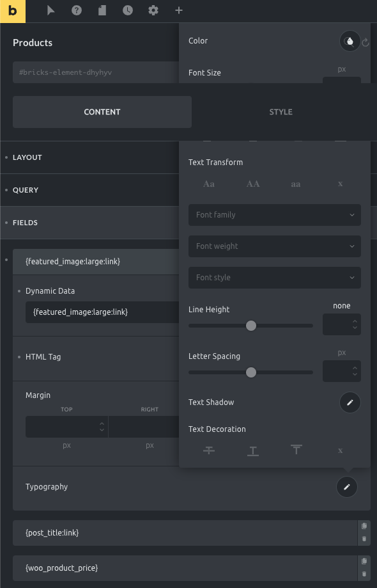Switch to the STYLE tab
The width and height of the screenshot is (377, 588).
click(x=281, y=112)
